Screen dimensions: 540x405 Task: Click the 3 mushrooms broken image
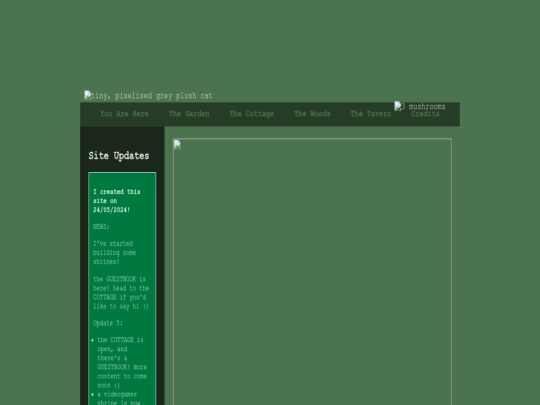(x=420, y=106)
